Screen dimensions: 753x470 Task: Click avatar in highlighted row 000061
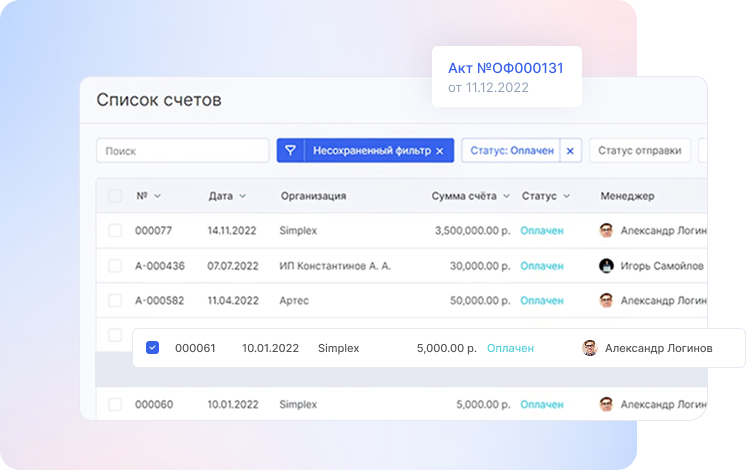tap(590, 348)
